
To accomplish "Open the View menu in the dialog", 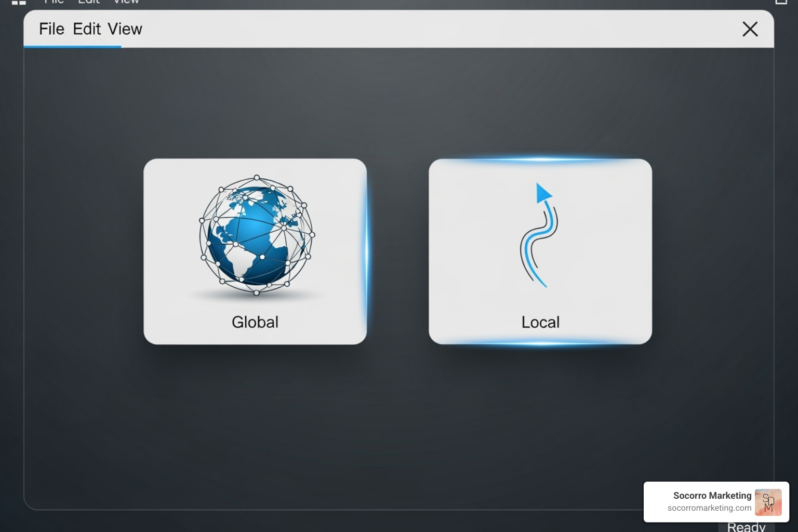I will [x=125, y=29].
